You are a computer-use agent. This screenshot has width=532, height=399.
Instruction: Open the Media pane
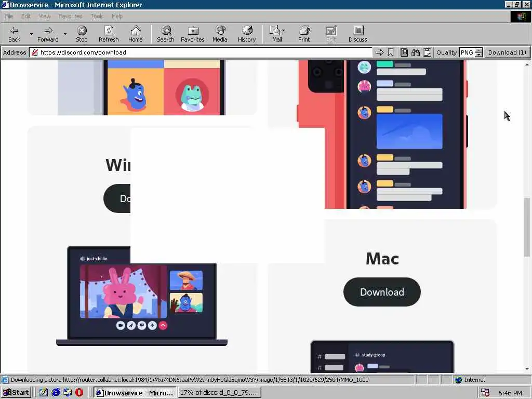pyautogui.click(x=220, y=34)
